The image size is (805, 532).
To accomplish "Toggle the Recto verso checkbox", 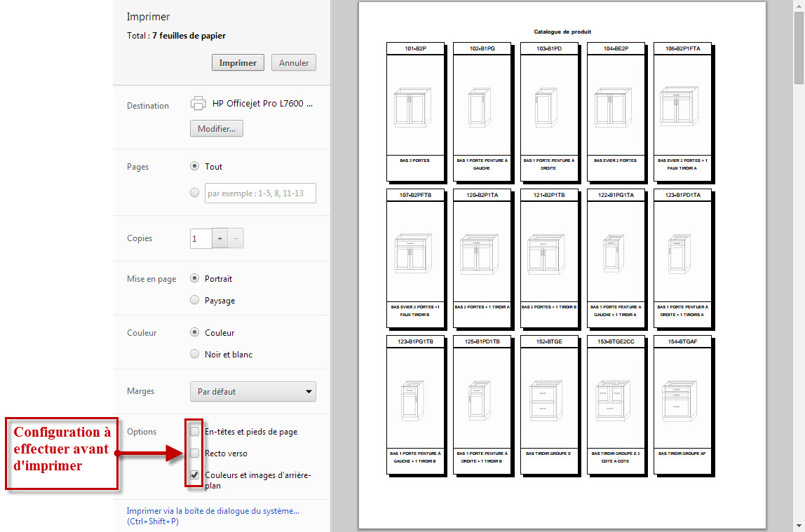I will 195,453.
